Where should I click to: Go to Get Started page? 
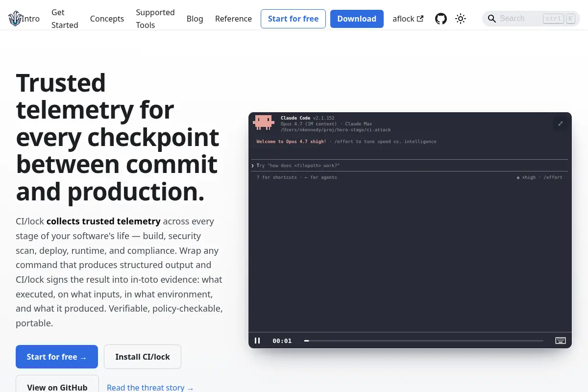65,19
